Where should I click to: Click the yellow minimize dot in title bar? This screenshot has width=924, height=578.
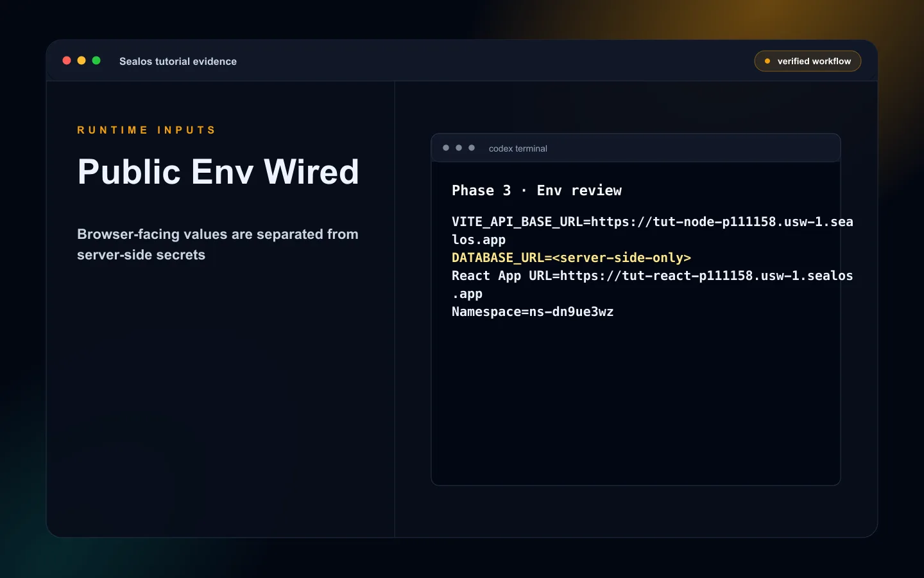point(81,60)
